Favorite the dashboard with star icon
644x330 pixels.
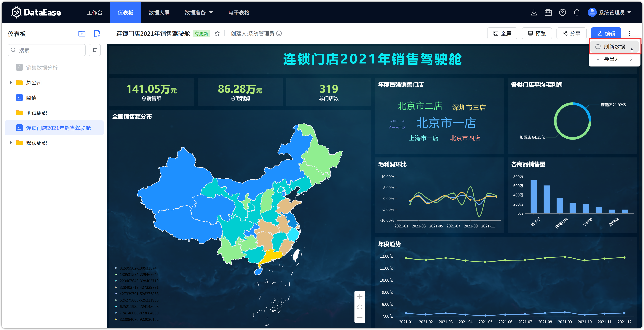217,34
